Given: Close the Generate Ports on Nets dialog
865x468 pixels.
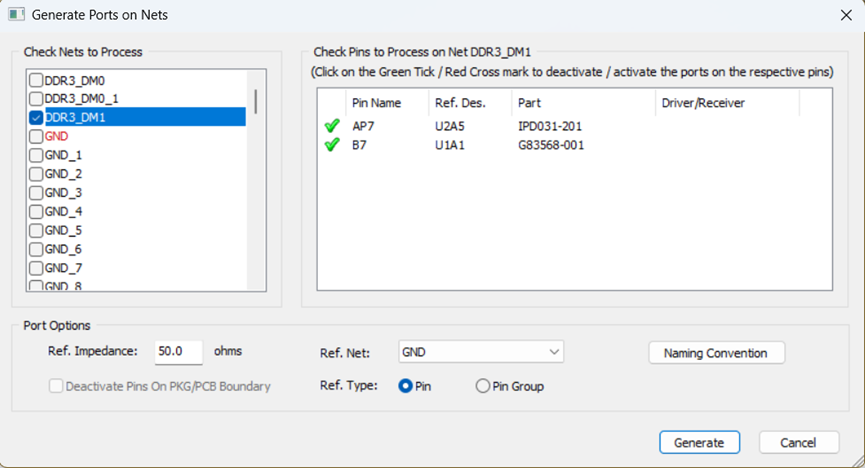Looking at the screenshot, I should [x=845, y=15].
